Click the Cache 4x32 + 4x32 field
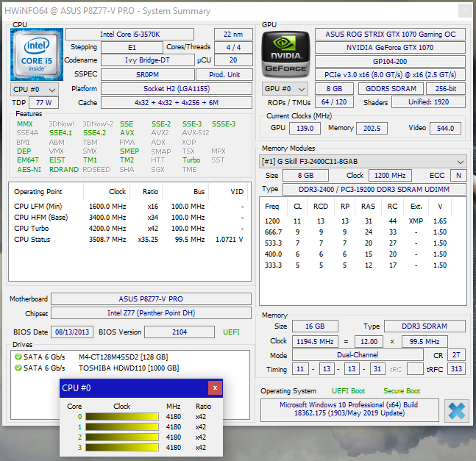This screenshot has width=476, height=461. click(177, 103)
